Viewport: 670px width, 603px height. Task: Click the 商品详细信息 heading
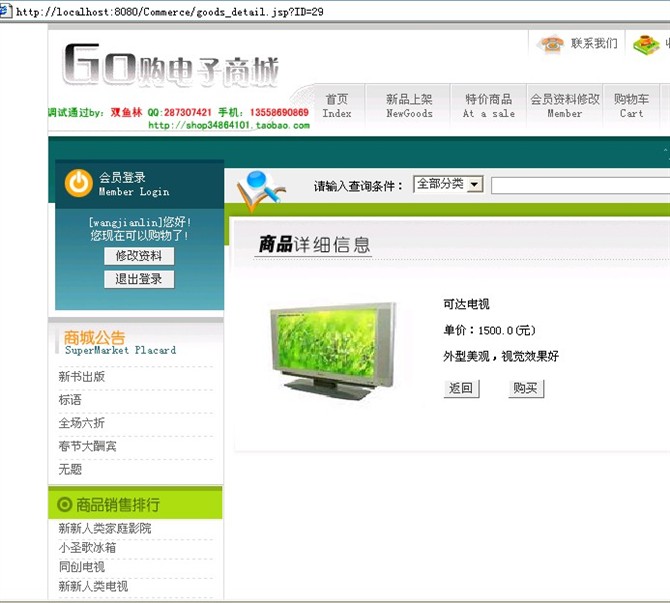314,245
